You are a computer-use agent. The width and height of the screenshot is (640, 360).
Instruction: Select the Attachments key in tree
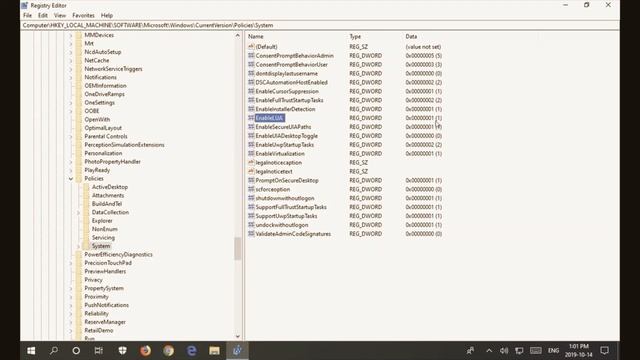tap(108, 196)
